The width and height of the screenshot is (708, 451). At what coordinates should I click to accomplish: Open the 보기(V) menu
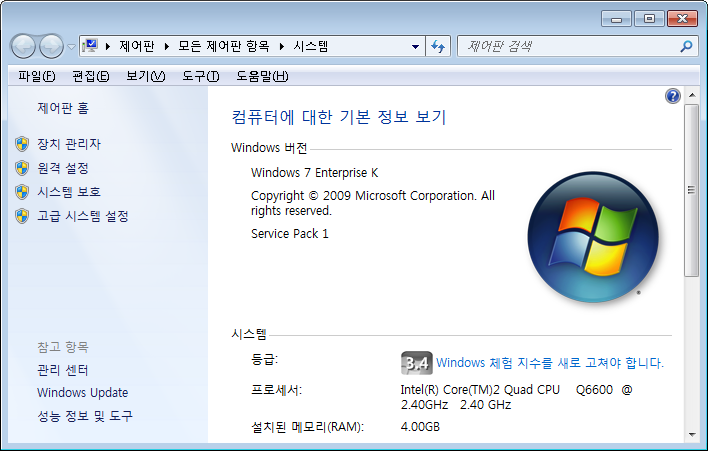click(x=145, y=76)
